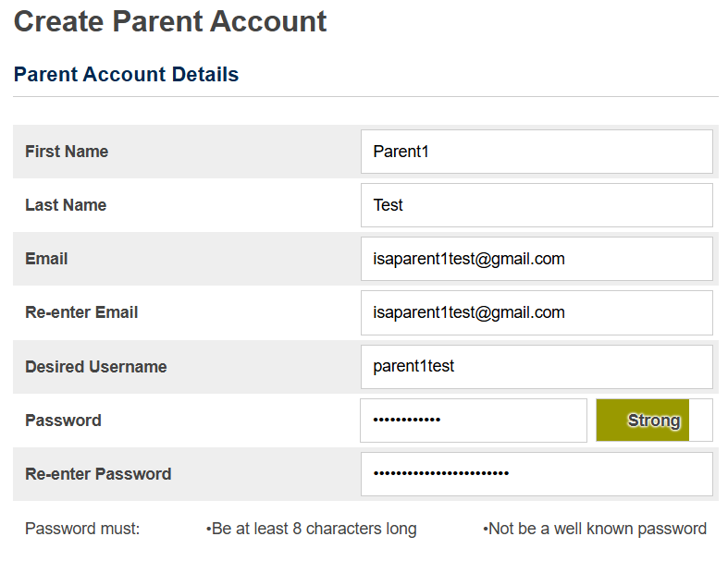The height and width of the screenshot is (561, 728).
Task: Click the Strong password strength meter
Action: (654, 421)
